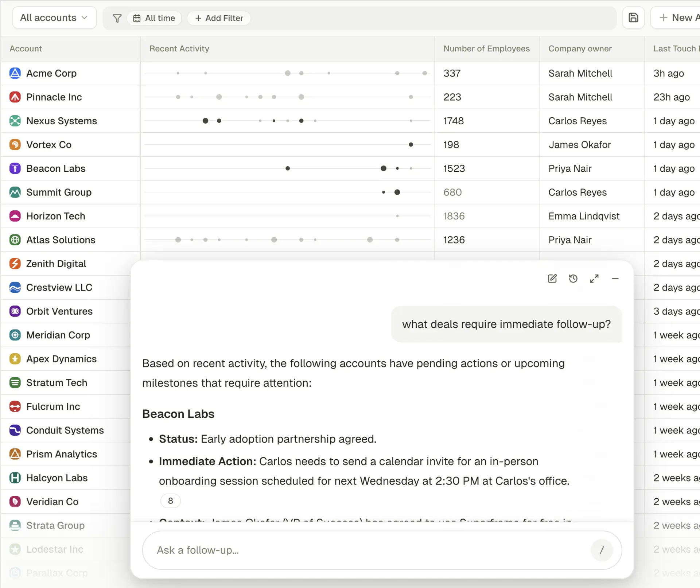Click the Lodestar Inc account name
Image resolution: width=700 pixels, height=588 pixels.
(55, 549)
